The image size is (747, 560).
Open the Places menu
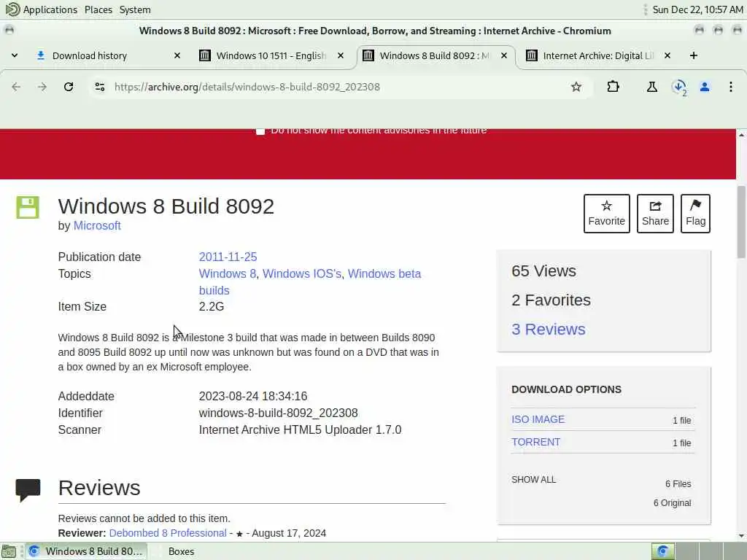pyautogui.click(x=98, y=9)
